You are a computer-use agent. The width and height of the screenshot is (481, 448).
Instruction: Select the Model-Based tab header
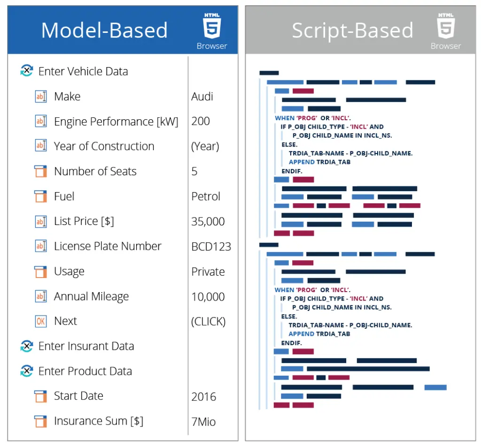tap(104, 31)
